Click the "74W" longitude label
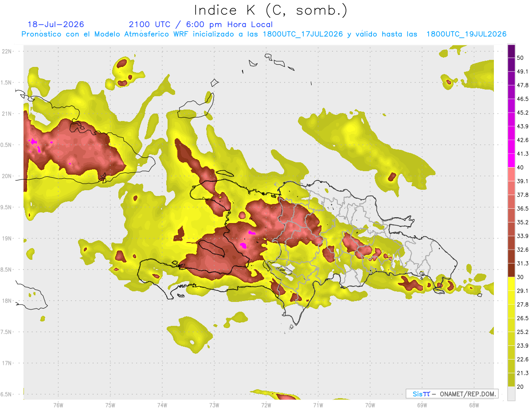The width and height of the screenshot is (532, 411). [x=162, y=405]
